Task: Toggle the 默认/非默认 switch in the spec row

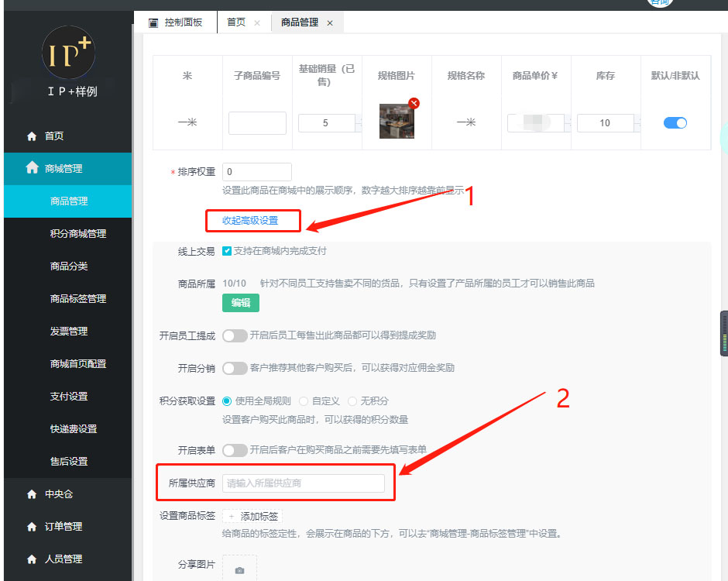Action: pyautogui.click(x=675, y=123)
